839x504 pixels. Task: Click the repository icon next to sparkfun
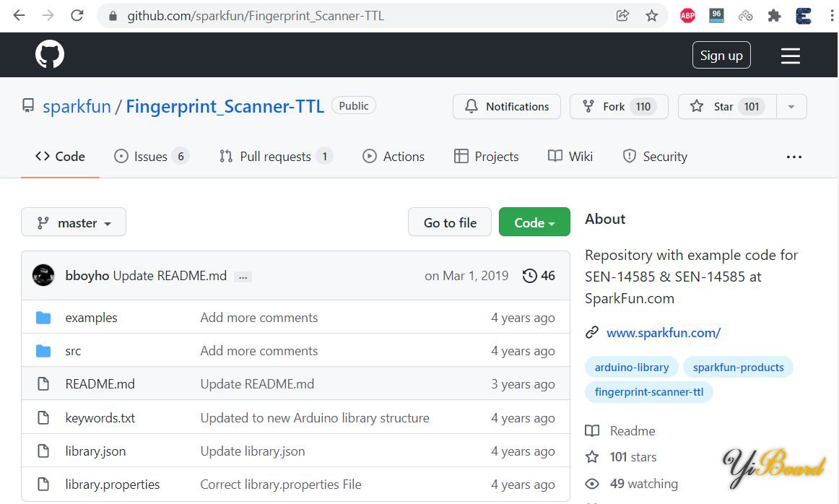(x=28, y=105)
